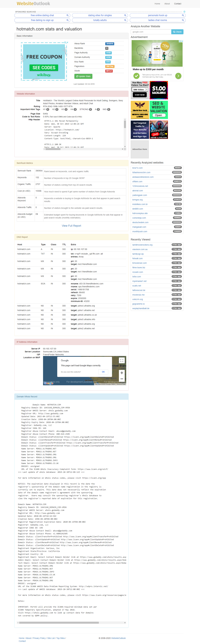Click Terms of Use on the map
Viewport: 200px width, 644px height.
[x=121, y=384]
